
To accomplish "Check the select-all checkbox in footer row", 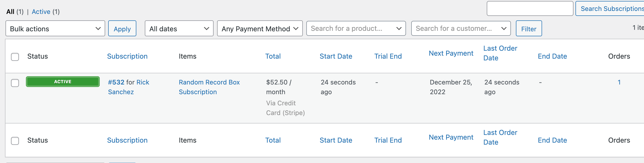I will [15, 141].
